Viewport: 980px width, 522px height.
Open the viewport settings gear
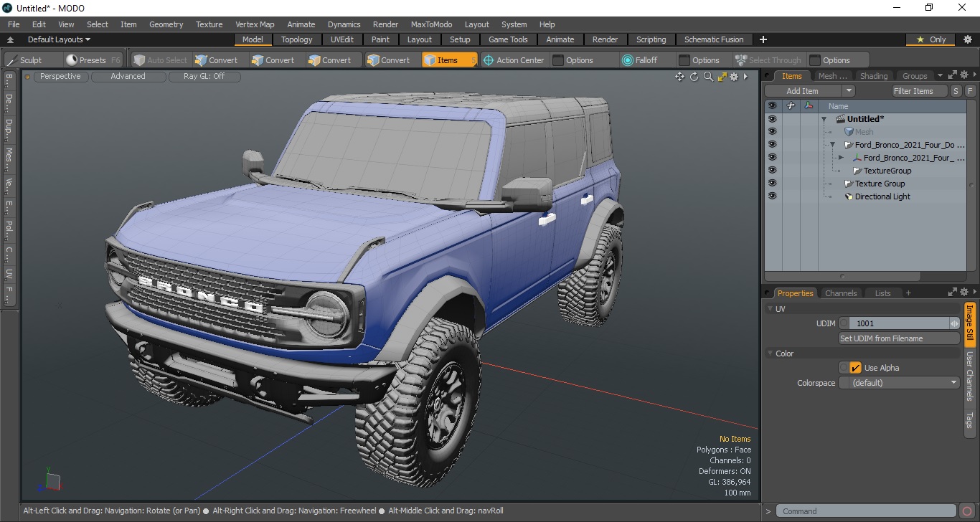[734, 77]
